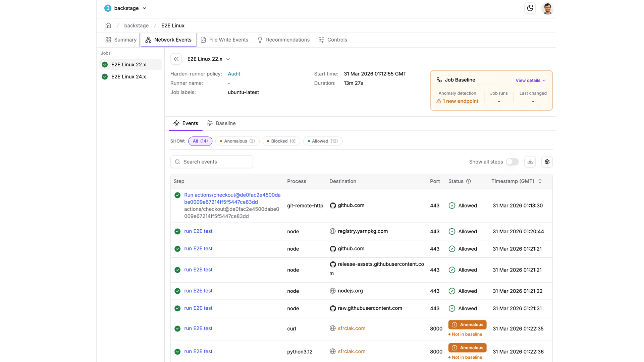
Task: Sort by Timestamp column arrows
Action: click(540, 181)
